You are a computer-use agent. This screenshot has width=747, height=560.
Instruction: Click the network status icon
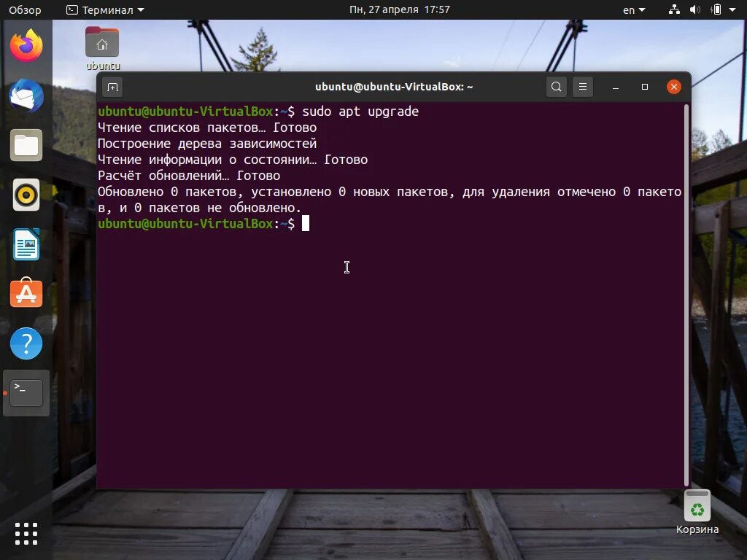(x=674, y=9)
